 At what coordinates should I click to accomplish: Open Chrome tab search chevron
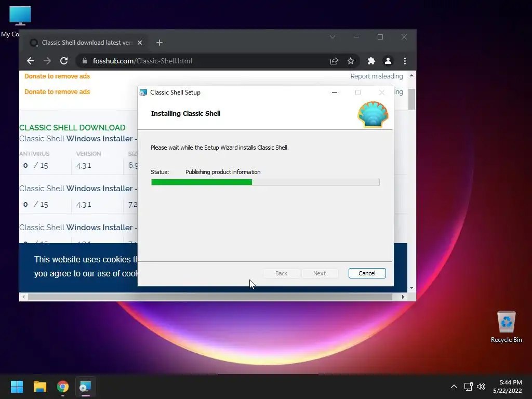point(332,37)
